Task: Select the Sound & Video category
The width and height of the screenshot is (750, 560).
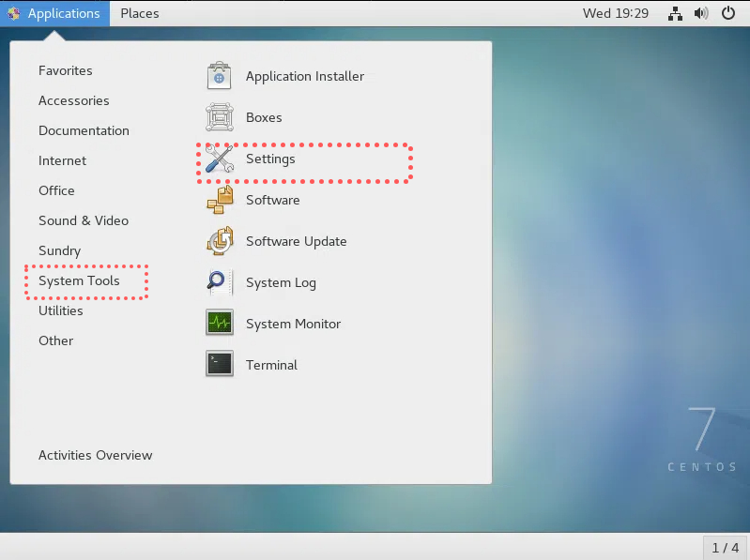Action: coord(84,220)
